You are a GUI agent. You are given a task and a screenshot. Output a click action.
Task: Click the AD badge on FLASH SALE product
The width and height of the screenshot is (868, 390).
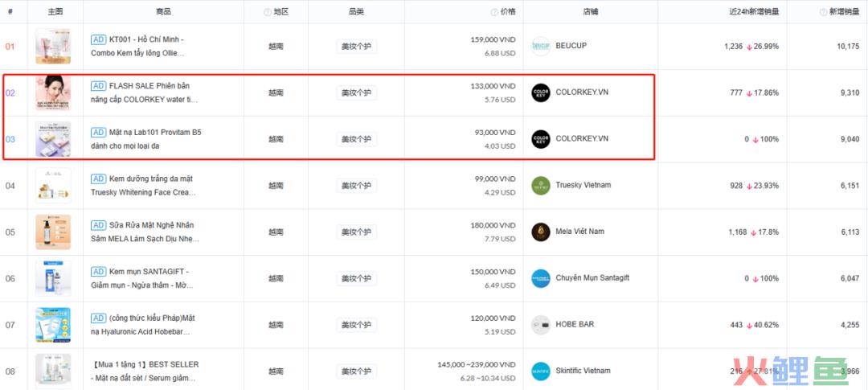click(99, 86)
